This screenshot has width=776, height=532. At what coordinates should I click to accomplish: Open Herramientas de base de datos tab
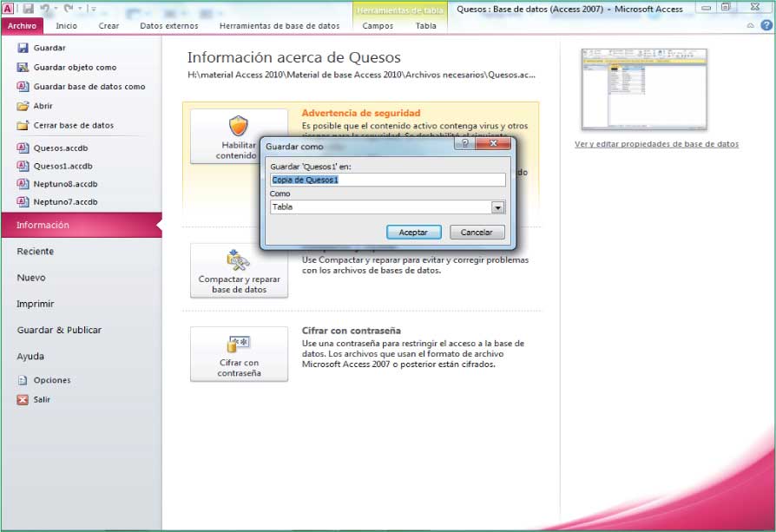click(279, 26)
